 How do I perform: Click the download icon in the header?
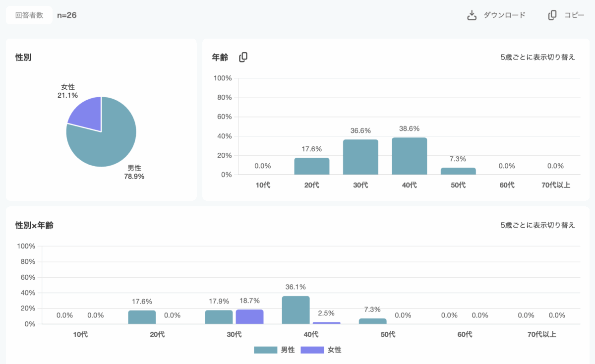point(472,15)
